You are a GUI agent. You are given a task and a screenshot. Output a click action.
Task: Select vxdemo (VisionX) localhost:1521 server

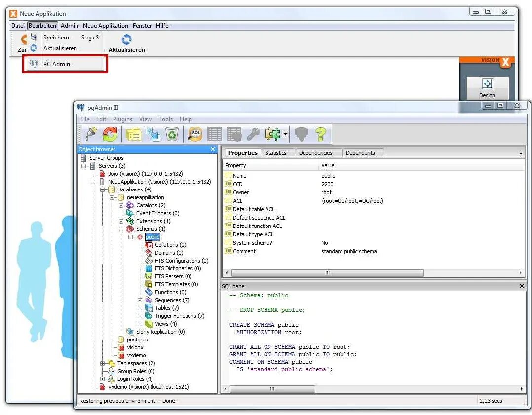tap(148, 387)
